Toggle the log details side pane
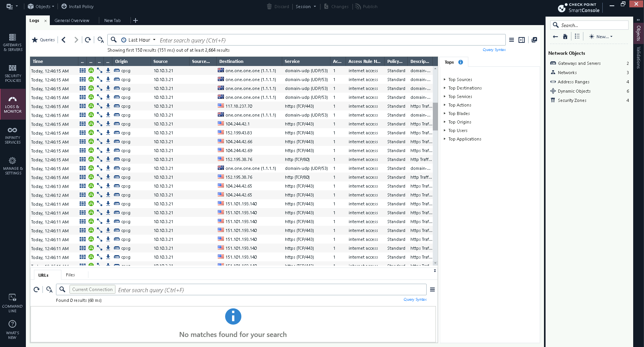This screenshot has width=644, height=347. click(x=522, y=40)
